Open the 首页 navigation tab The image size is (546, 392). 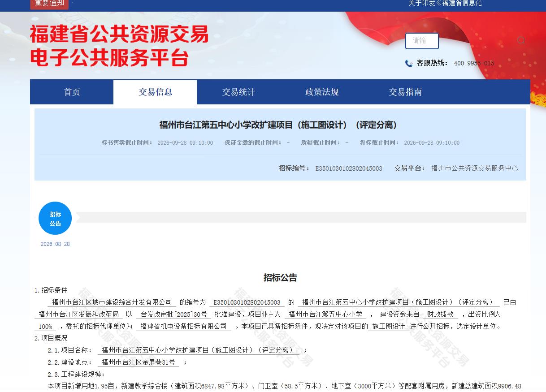point(72,92)
